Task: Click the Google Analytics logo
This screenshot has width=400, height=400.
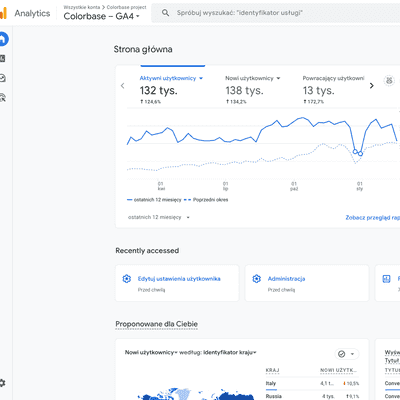Action: click(x=3, y=13)
